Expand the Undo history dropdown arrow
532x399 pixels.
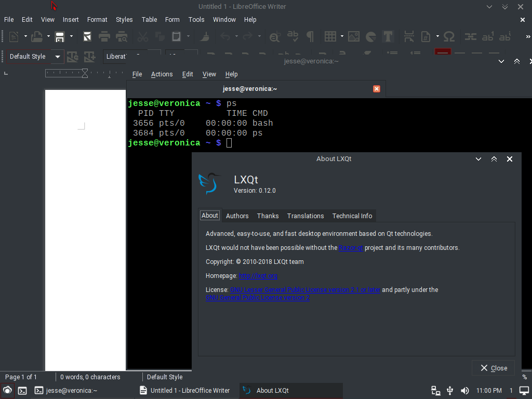pyautogui.click(x=236, y=36)
